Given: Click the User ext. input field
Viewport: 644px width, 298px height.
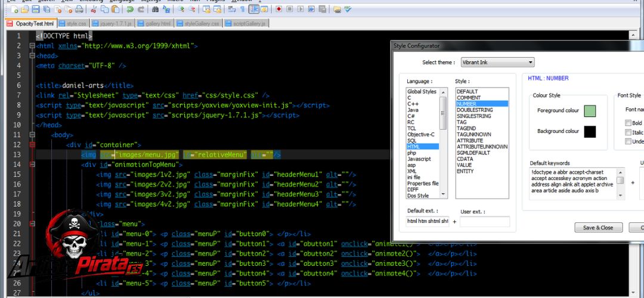Looking at the screenshot, I should click(485, 222).
